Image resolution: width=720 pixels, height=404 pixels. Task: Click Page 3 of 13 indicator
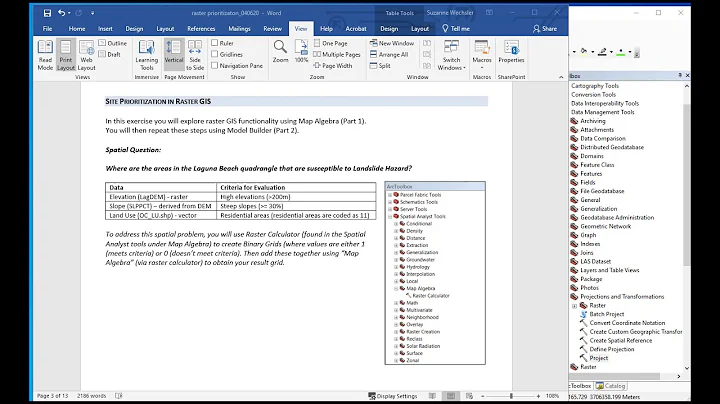pos(52,396)
